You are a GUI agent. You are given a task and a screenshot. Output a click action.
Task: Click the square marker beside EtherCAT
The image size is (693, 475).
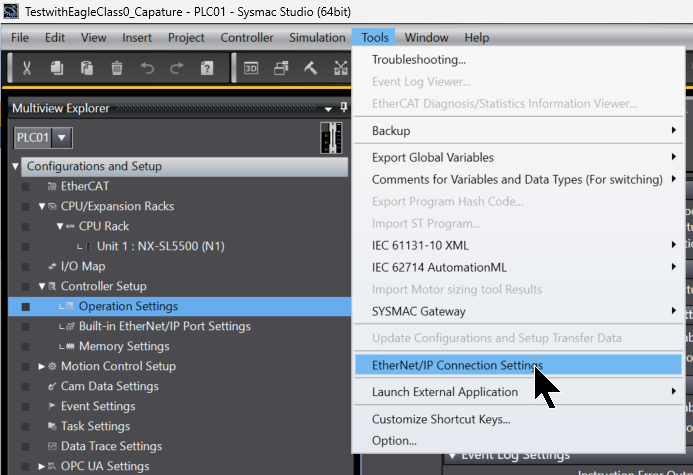click(x=26, y=187)
